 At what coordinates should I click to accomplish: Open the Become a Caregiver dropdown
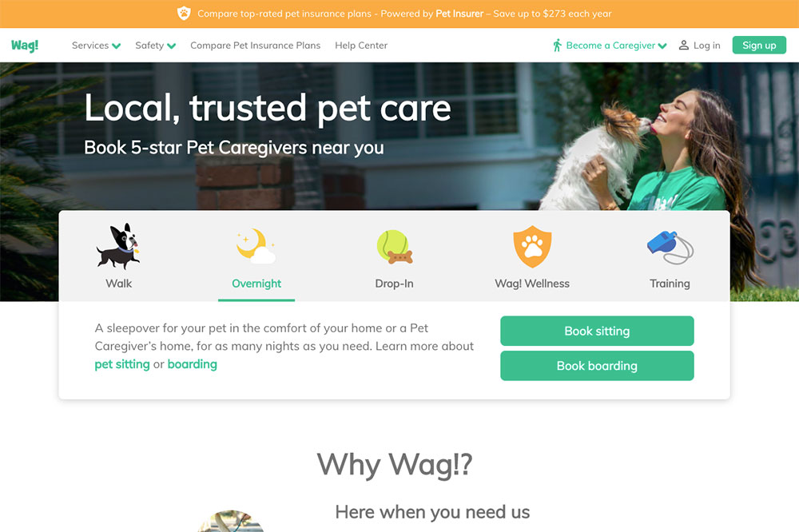[616, 46]
